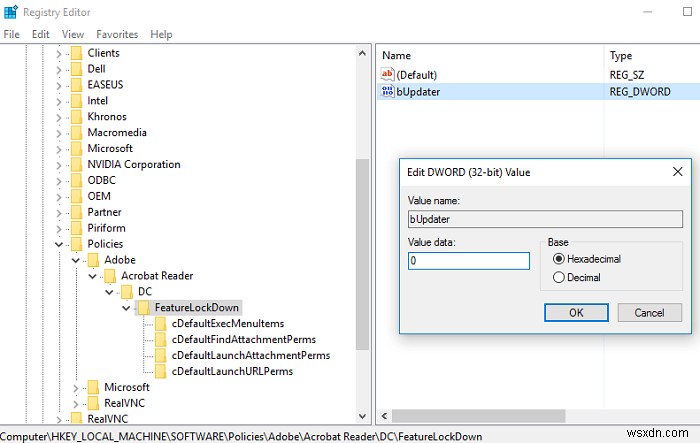
Task: Click the bUpdater DWORD value icon
Action: 387,91
